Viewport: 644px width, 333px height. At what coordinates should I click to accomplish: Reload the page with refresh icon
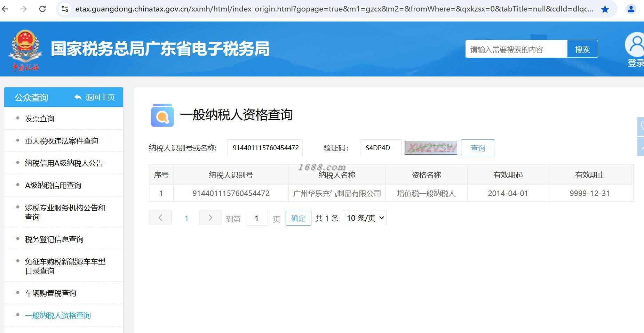[42, 9]
